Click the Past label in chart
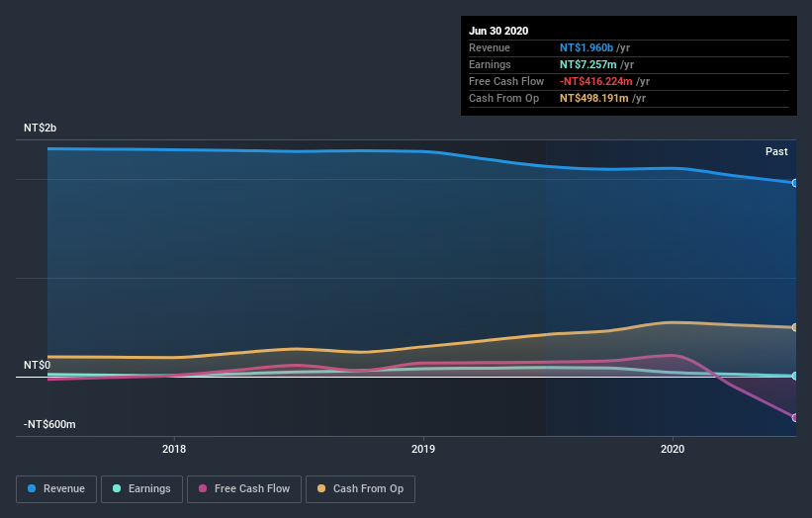 point(776,151)
